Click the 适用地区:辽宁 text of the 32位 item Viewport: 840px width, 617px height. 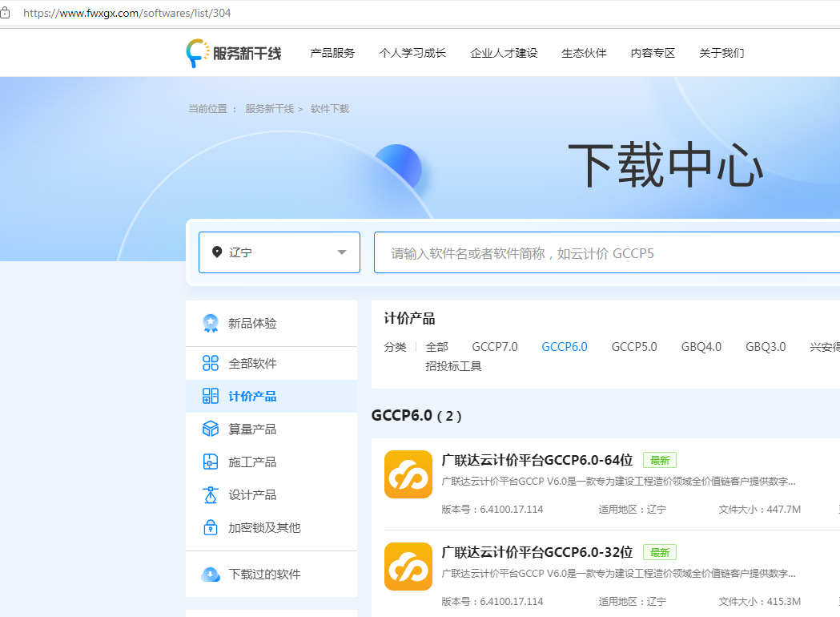[632, 602]
